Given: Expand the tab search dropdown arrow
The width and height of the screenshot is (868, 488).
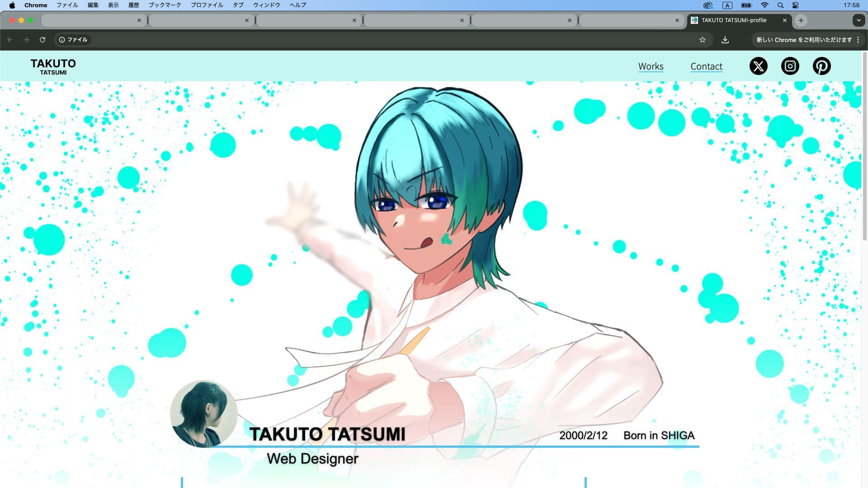Looking at the screenshot, I should pyautogui.click(x=859, y=20).
